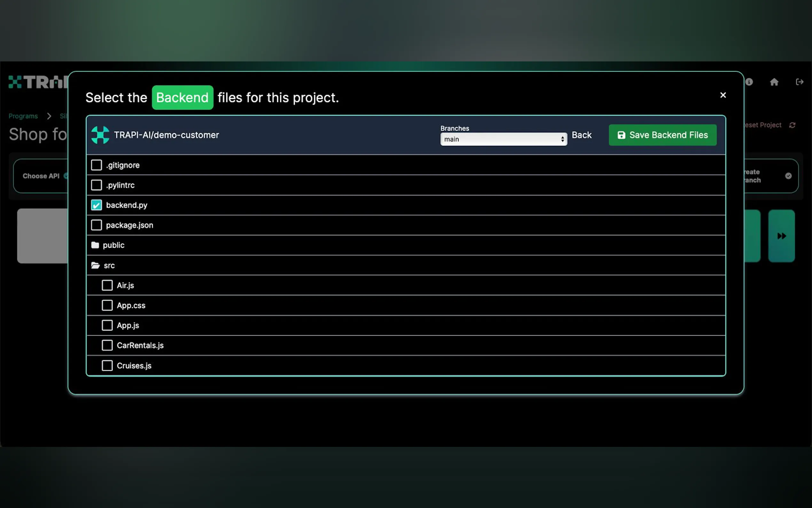Click the logout arrow icon
The image size is (812, 508).
pos(799,82)
